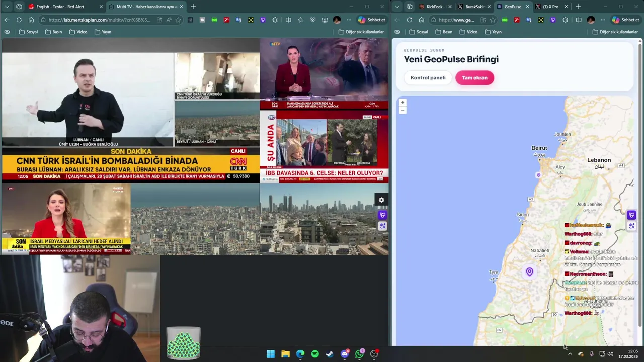Open left browser workspaces icon beside tabs
644x362 pixels.
tap(19, 7)
